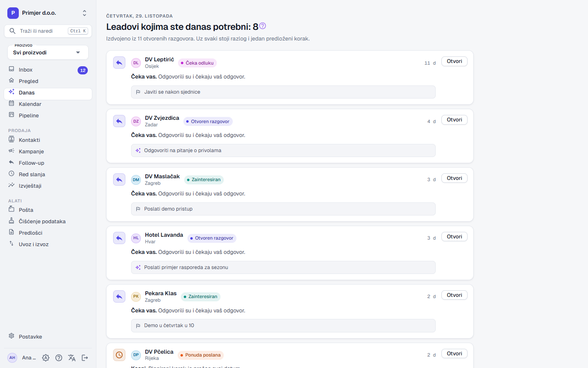Open Predlošci templates
Viewport: 588px width, 368px height.
coord(48,233)
